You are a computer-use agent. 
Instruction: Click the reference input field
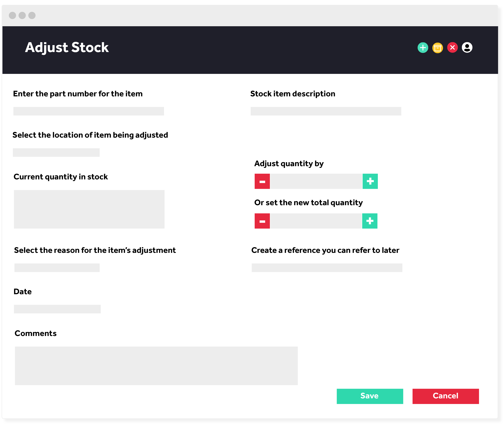coord(327,268)
